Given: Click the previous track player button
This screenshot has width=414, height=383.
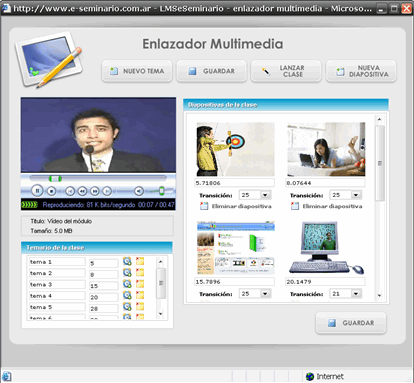Looking at the screenshot, I should click(x=70, y=191).
